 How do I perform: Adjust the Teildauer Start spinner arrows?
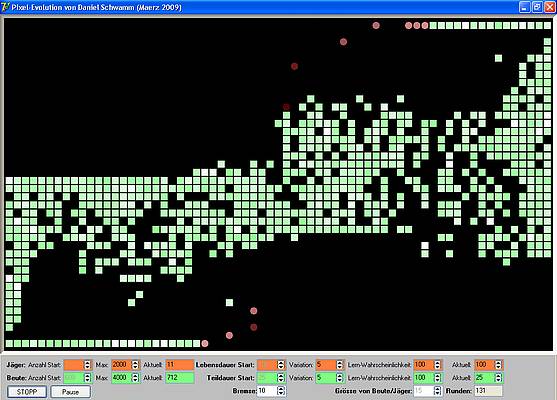(281, 378)
